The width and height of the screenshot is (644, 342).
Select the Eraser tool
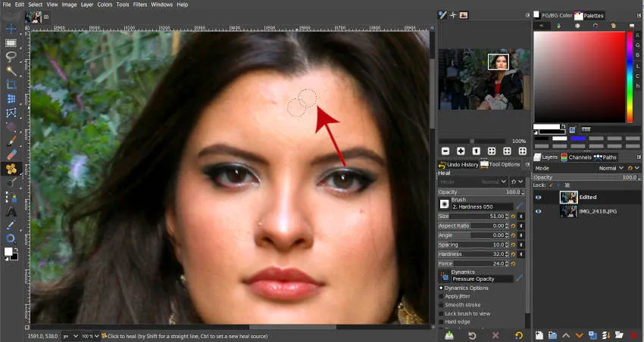11,154
